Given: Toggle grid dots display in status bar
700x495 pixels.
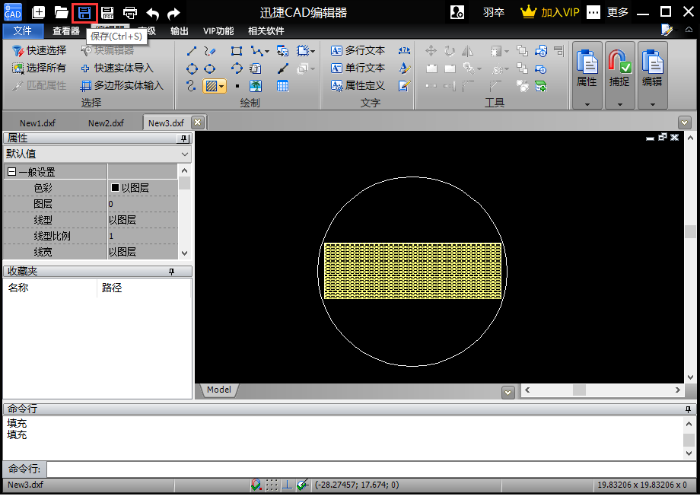Looking at the screenshot, I should (x=271, y=485).
